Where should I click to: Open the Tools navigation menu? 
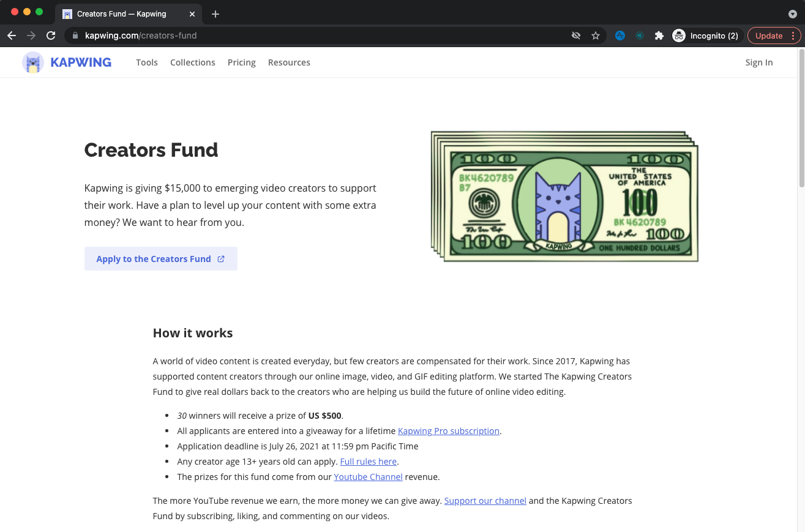(147, 62)
